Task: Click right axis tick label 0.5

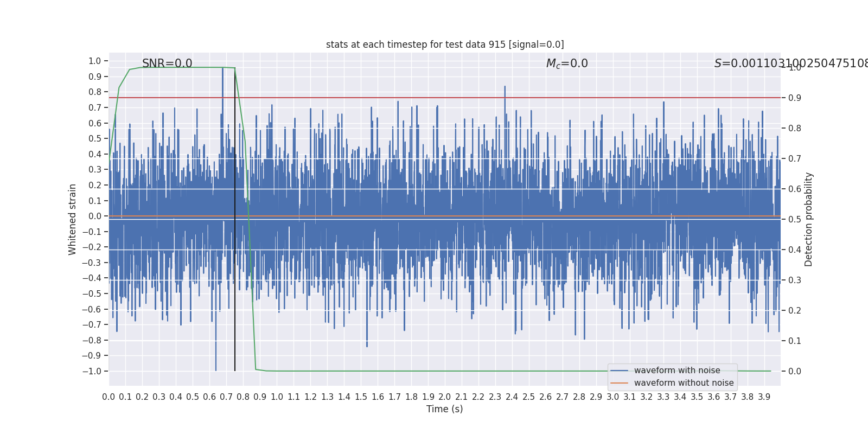Action: 795,220
